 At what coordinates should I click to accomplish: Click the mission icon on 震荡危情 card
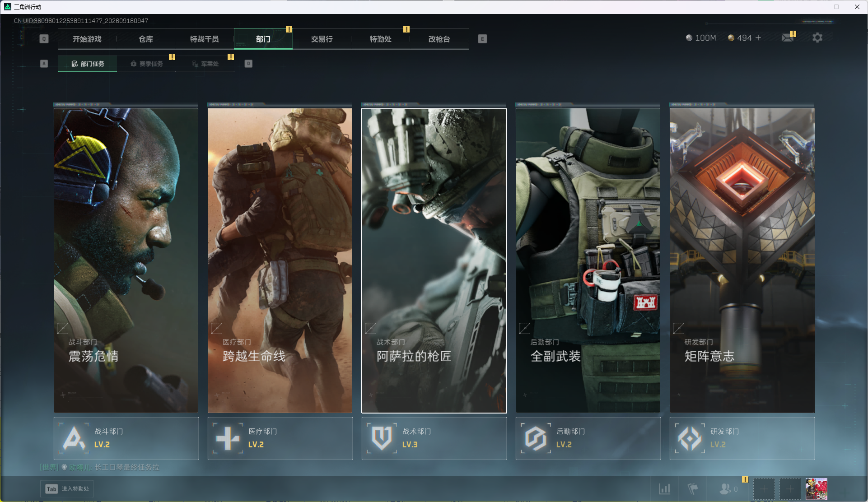click(63, 328)
